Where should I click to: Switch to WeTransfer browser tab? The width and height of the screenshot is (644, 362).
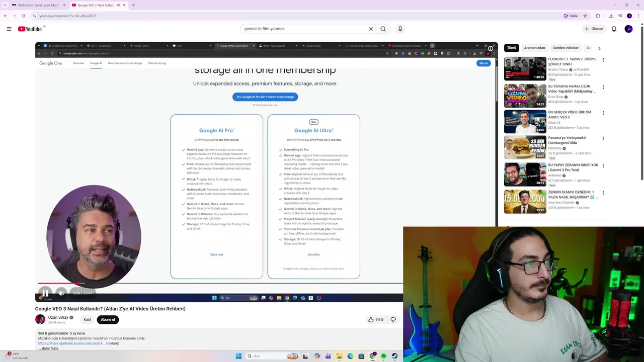coord(38,5)
